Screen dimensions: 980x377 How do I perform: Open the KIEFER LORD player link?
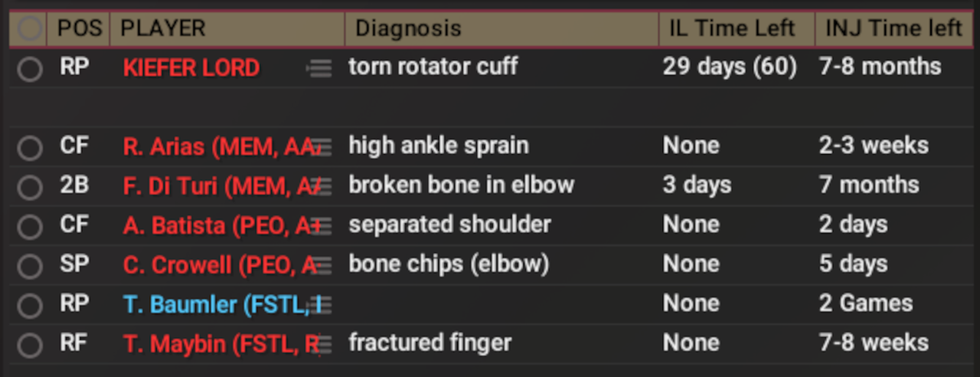[191, 68]
